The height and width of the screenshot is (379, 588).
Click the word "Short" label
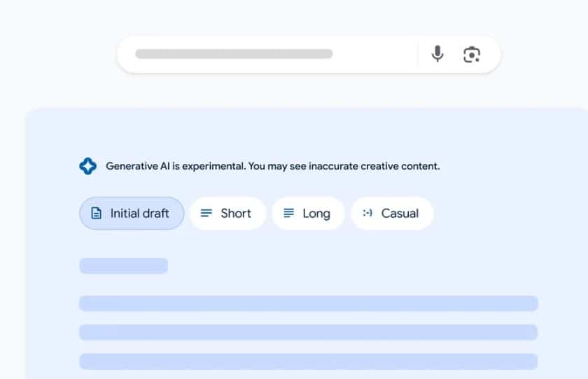pyautogui.click(x=236, y=214)
